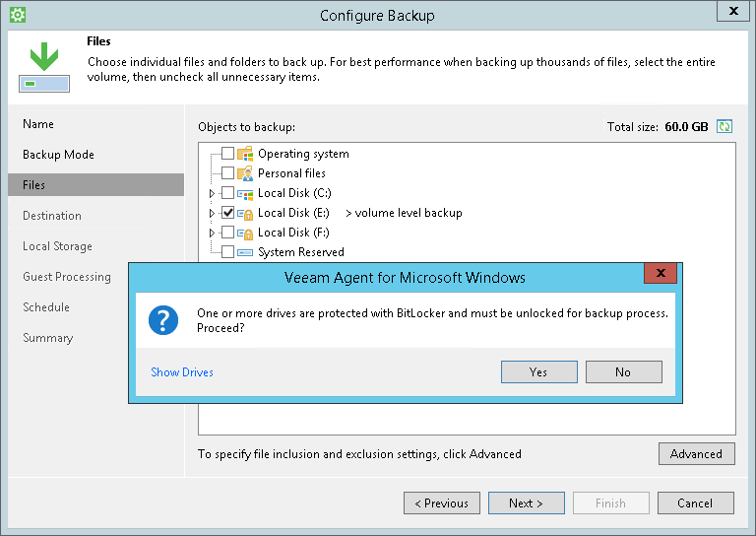Open the Guest Processing step
756x536 pixels.
point(67,277)
